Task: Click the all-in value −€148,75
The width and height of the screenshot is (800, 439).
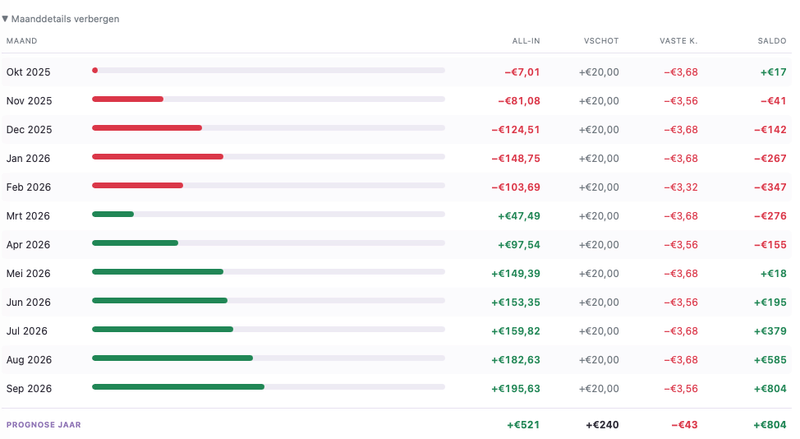Action: tap(516, 158)
